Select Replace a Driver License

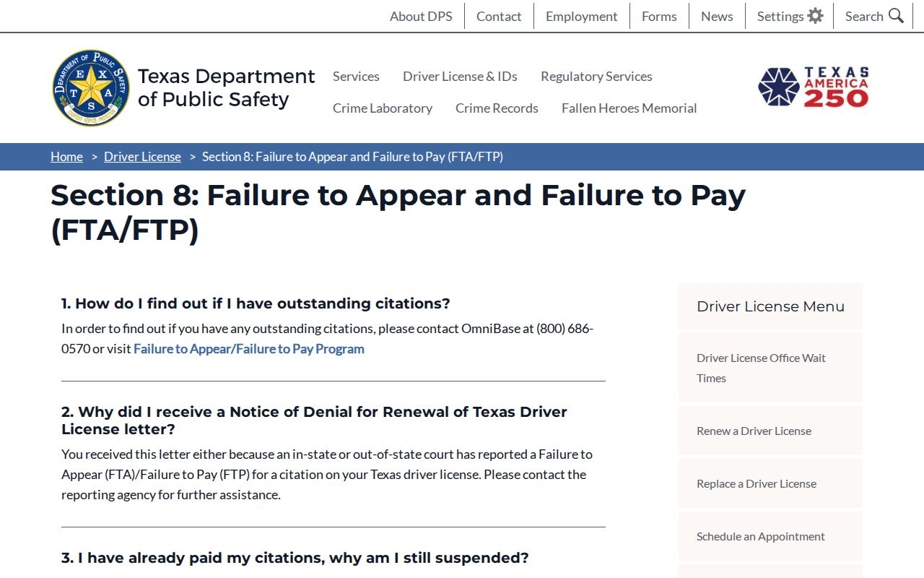(x=770, y=483)
